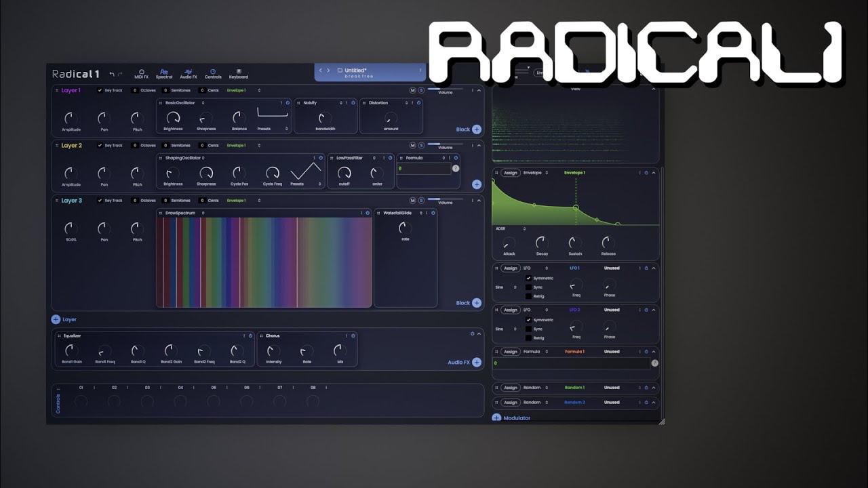
Task: Solo Layer 3 with S button
Action: pyautogui.click(x=421, y=201)
